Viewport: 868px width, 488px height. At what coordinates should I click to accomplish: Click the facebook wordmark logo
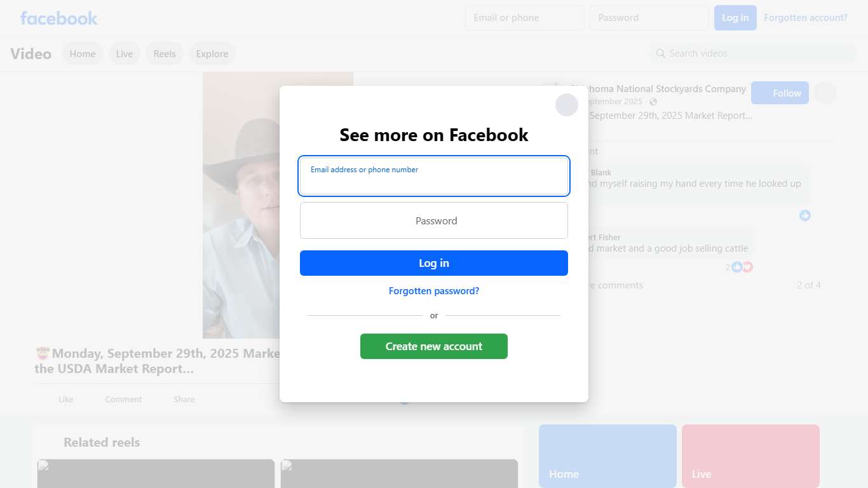point(58,18)
